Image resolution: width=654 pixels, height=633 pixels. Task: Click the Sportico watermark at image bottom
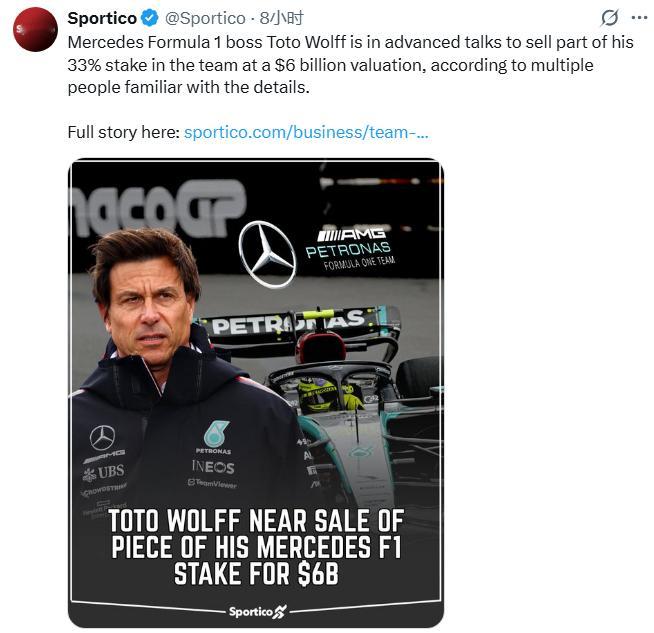click(256, 611)
